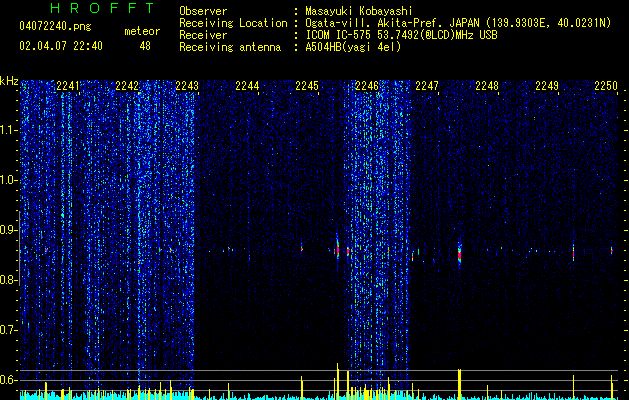The image size is (629, 400).
Task: Click the 2250 time marker
Action: pos(606,86)
